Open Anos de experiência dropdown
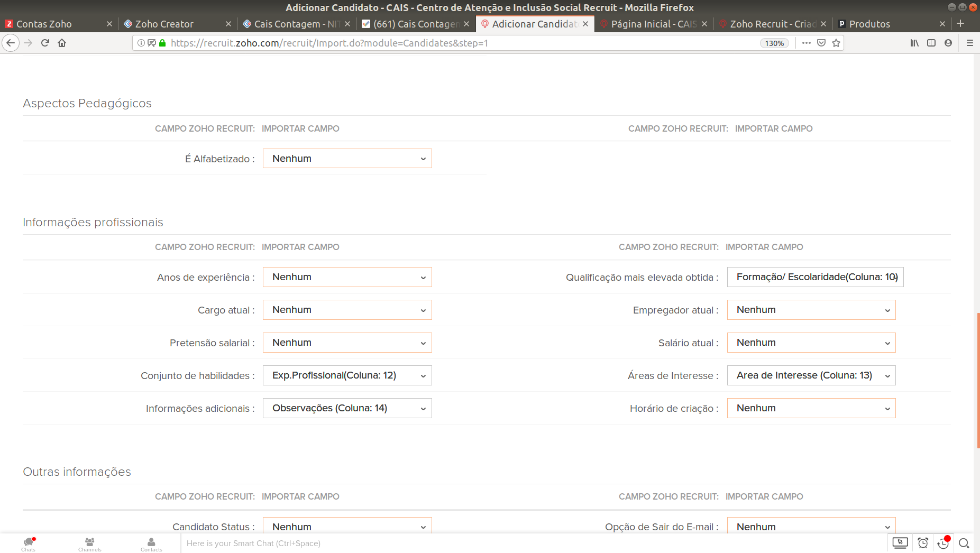Viewport: 980px width, 553px height. (347, 277)
